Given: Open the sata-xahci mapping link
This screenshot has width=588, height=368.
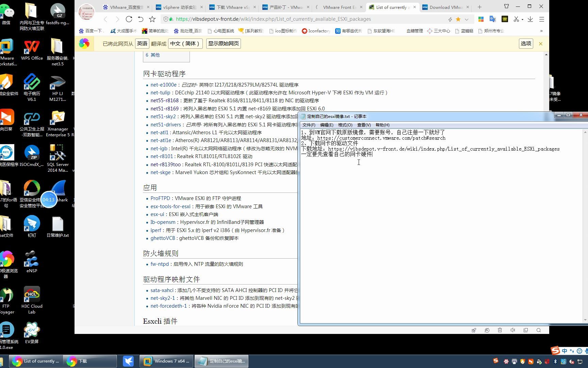Looking at the screenshot, I should (162, 290).
